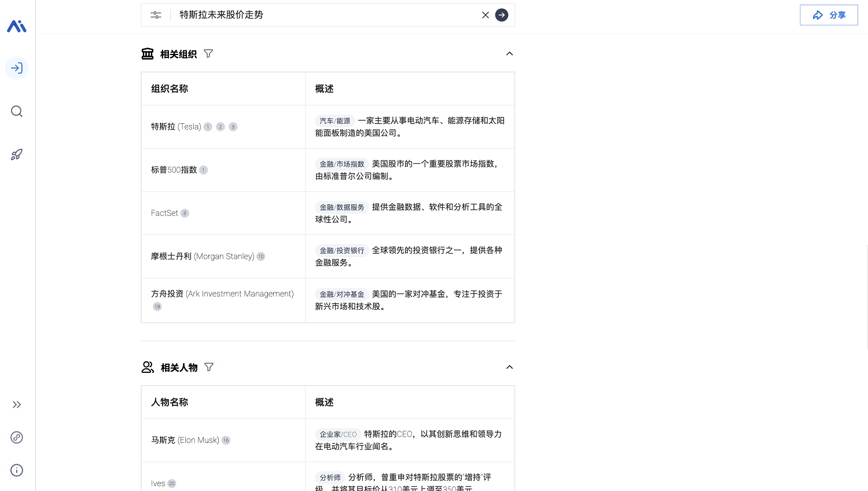Collapse the 相关组织 section
Screen dimensions: 868x491
click(x=509, y=54)
